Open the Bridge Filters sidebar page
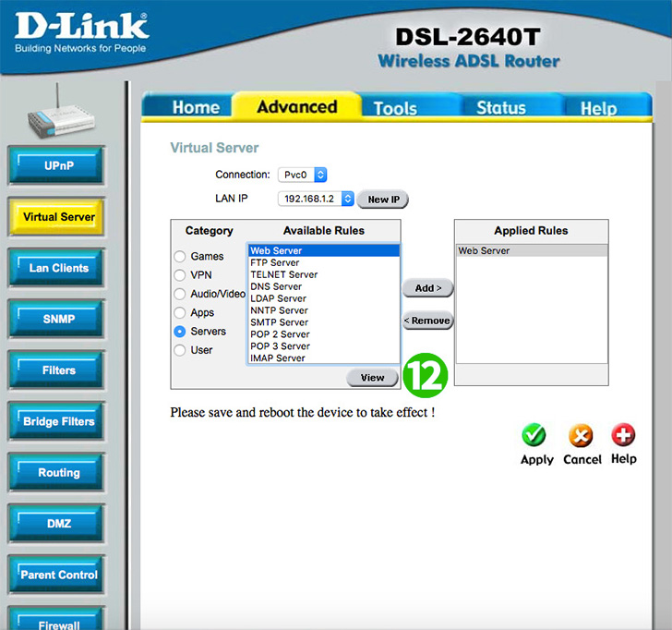 click(56, 421)
